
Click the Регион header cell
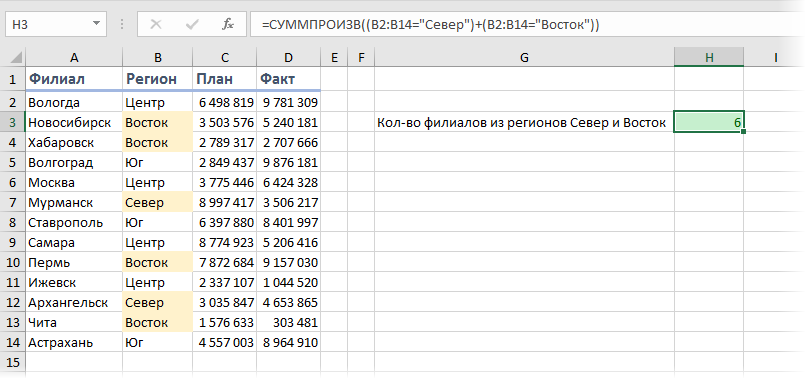(x=158, y=79)
